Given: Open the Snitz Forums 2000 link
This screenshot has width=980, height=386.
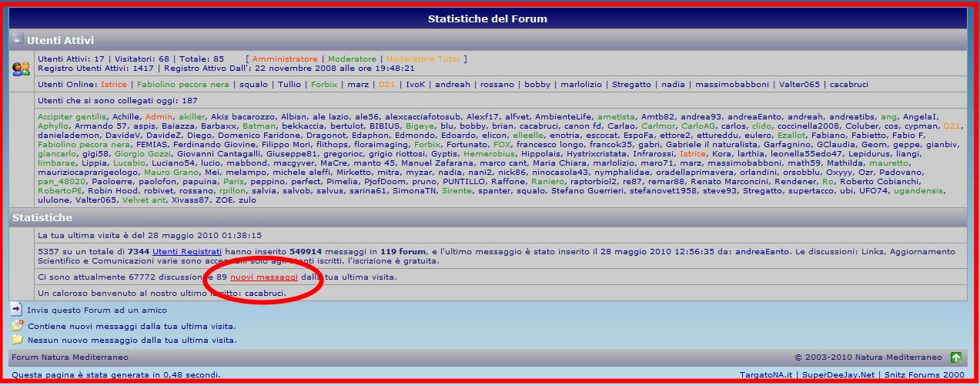Looking at the screenshot, I should [924, 374].
